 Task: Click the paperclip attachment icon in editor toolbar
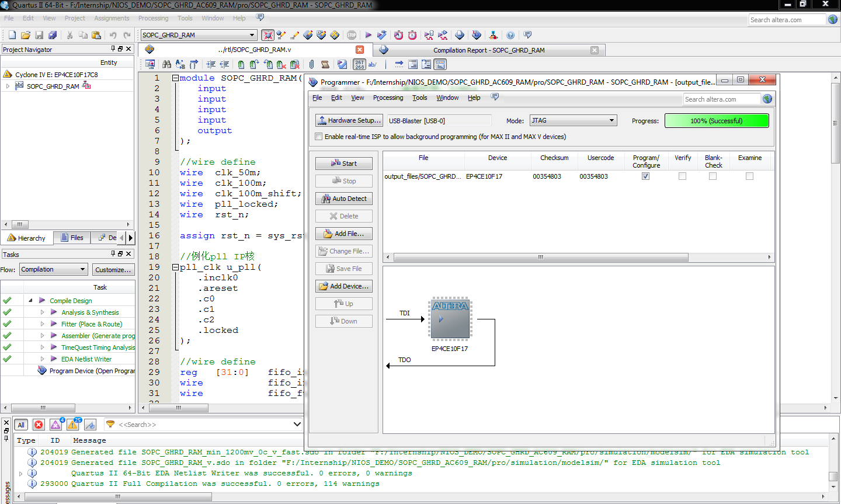311,64
